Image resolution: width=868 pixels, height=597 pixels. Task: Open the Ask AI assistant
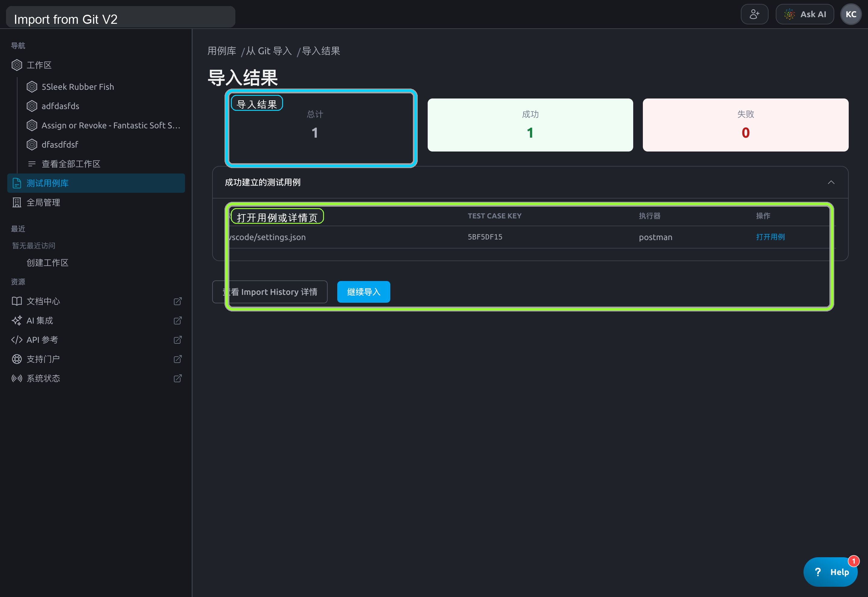(x=804, y=14)
